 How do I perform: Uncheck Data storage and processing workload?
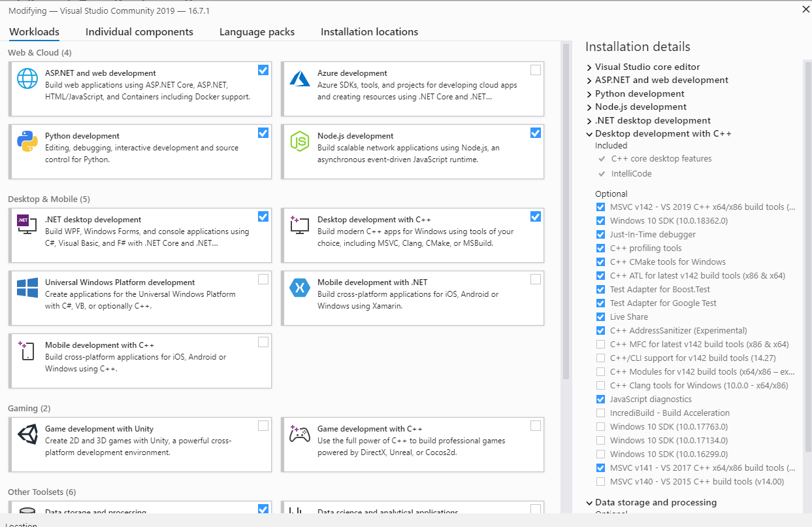(263, 509)
